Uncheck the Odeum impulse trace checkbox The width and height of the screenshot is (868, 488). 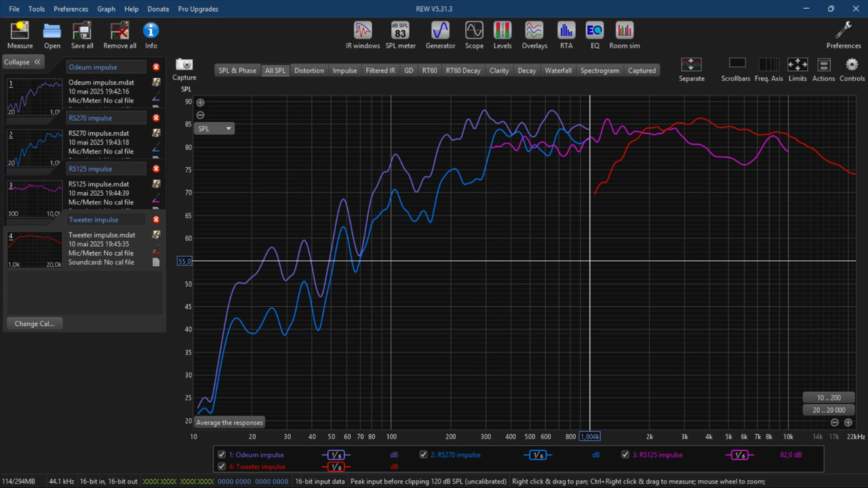pos(222,455)
